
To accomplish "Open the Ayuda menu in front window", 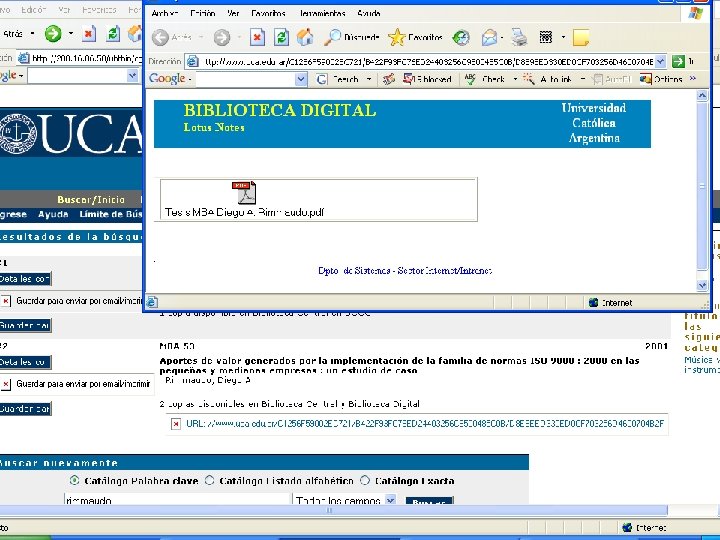I will click(x=369, y=13).
